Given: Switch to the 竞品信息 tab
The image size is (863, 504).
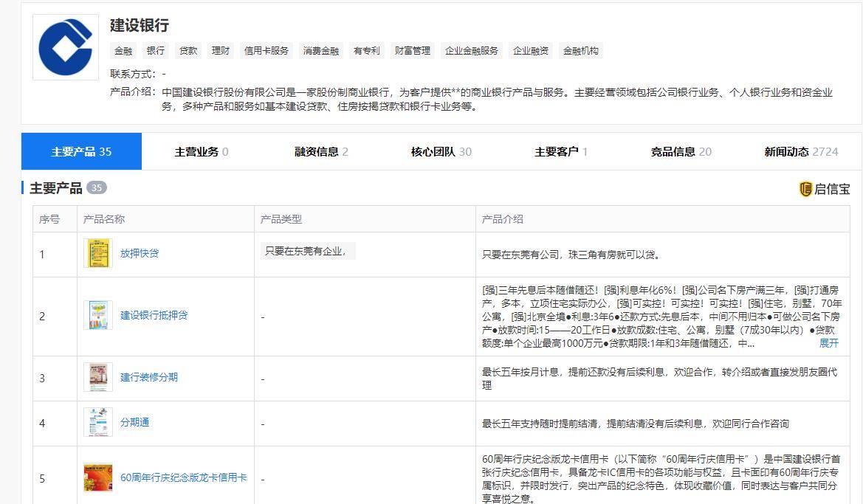Looking at the screenshot, I should point(675,151).
